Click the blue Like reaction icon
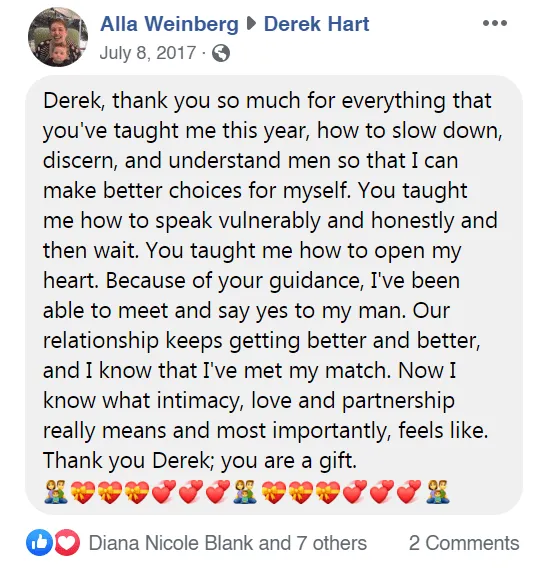This screenshot has height=569, width=534. 39,543
